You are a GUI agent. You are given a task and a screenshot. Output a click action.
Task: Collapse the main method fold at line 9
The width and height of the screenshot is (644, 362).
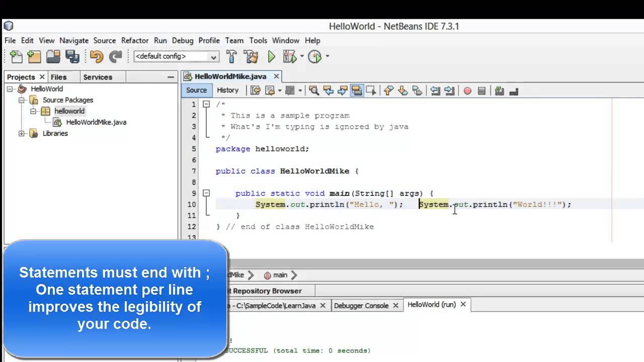(x=206, y=193)
